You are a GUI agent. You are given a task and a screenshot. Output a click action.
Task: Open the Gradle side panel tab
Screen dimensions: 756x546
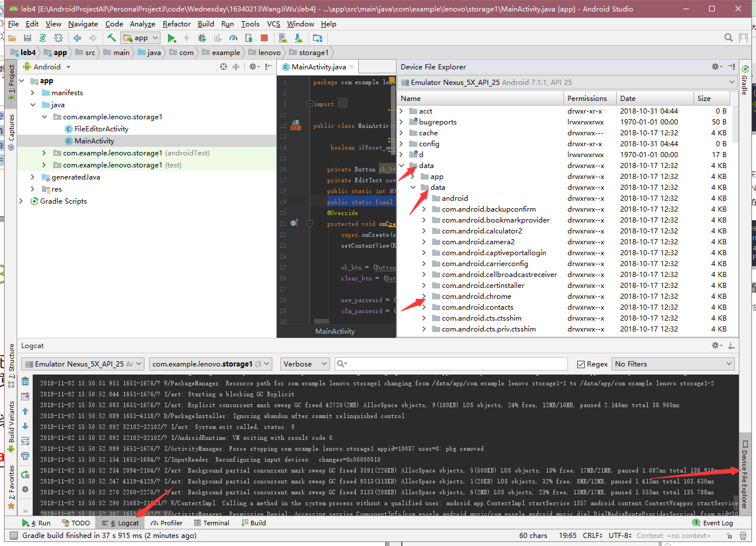[745, 80]
